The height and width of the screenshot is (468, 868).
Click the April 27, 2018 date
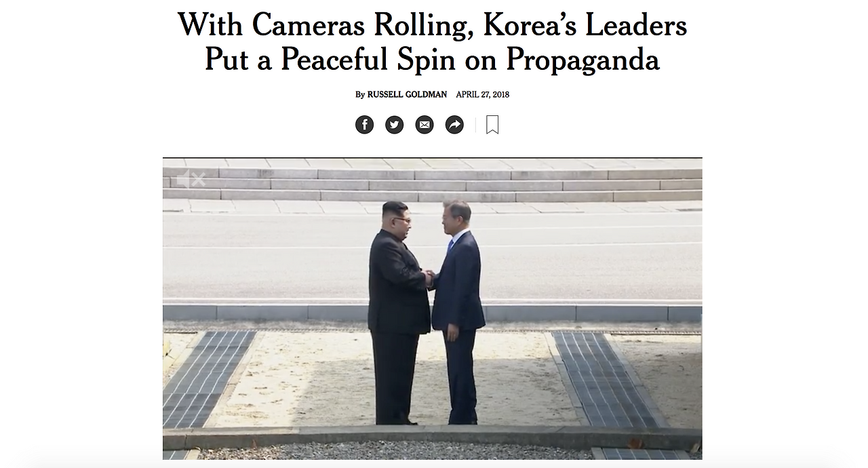482,94
